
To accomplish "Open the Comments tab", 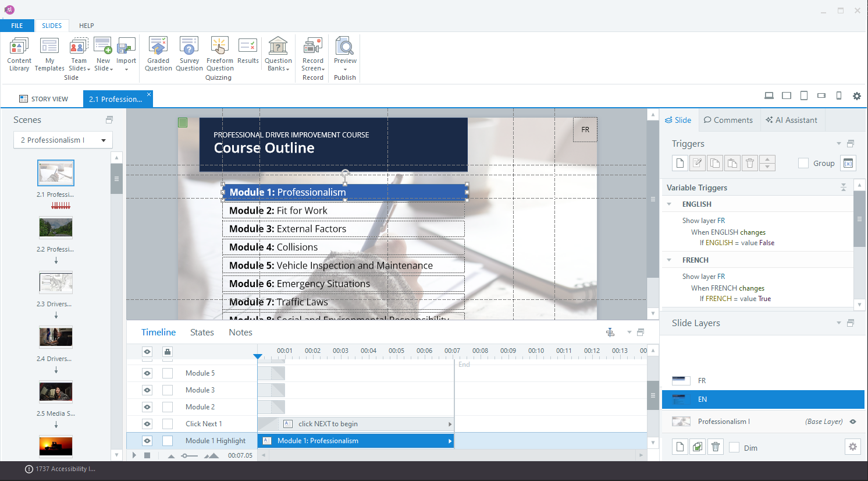I will tap(728, 120).
